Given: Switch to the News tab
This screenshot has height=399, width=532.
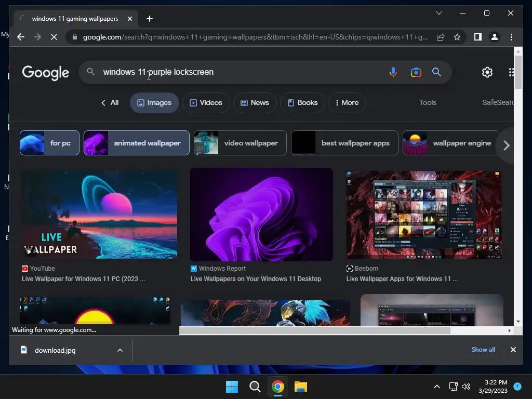Looking at the screenshot, I should pos(255,102).
